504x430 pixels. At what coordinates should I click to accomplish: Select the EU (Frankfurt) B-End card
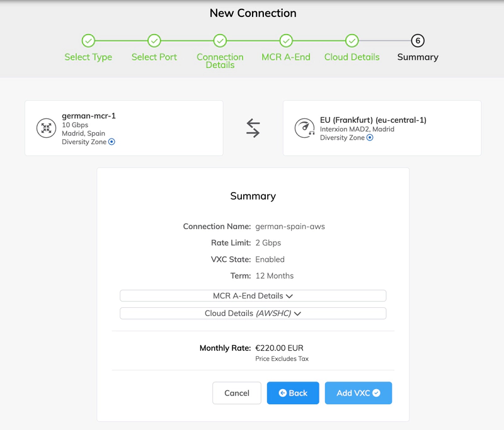pyautogui.click(x=382, y=128)
